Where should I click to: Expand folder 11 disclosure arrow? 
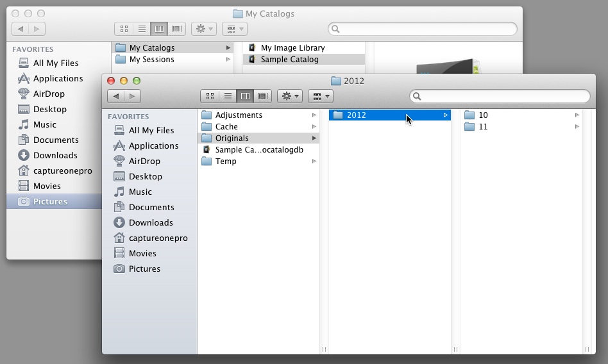coord(577,127)
